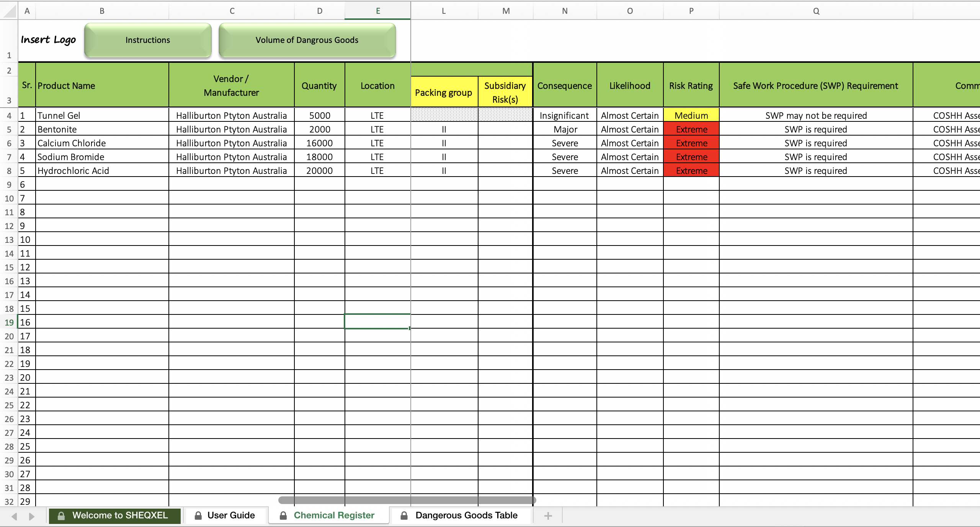Open the Dangerous Goods Table sheet tab
Viewport: 980px width, 527px height.
click(461, 516)
